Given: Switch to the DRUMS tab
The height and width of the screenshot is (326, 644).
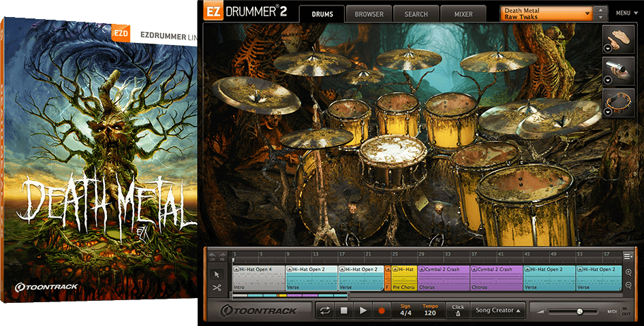Looking at the screenshot, I should tap(322, 14).
